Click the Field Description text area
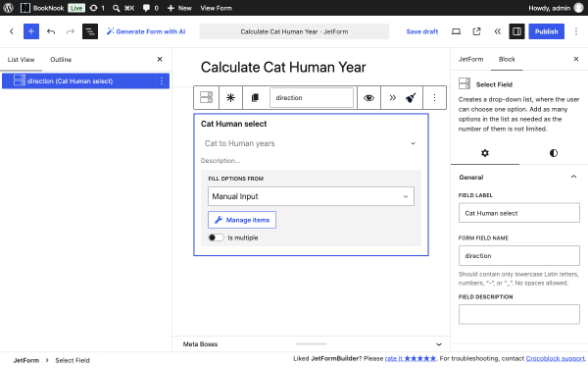Viewport: 588px width, 368px height. [519, 314]
